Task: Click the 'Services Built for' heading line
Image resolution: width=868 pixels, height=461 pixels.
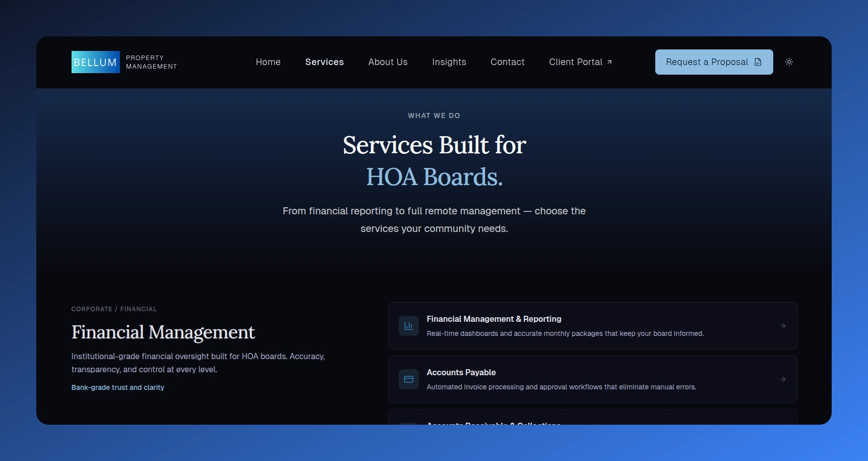Action: click(435, 145)
